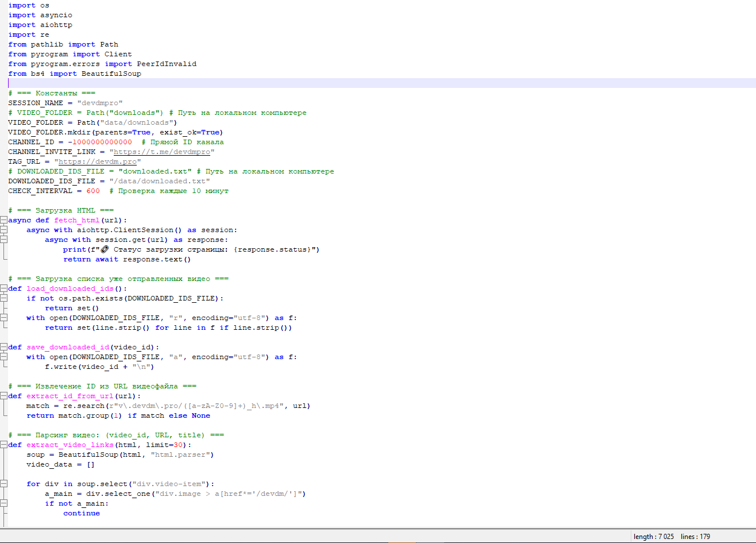Click the Path("data/downloads") assignment
The image size is (756, 543).
click(x=93, y=122)
